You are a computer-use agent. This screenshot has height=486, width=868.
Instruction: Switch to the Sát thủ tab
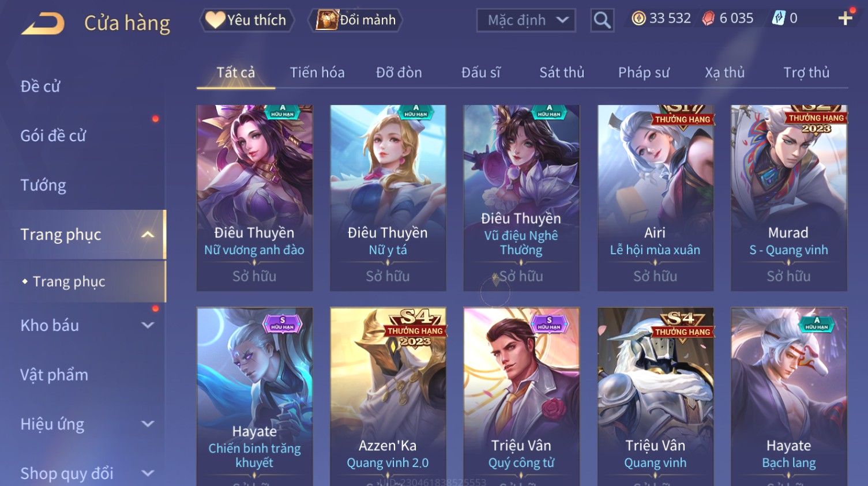coord(562,73)
